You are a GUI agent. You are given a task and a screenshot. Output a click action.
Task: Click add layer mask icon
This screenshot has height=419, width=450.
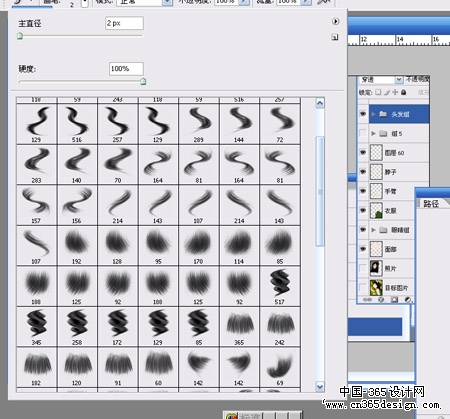(394, 300)
